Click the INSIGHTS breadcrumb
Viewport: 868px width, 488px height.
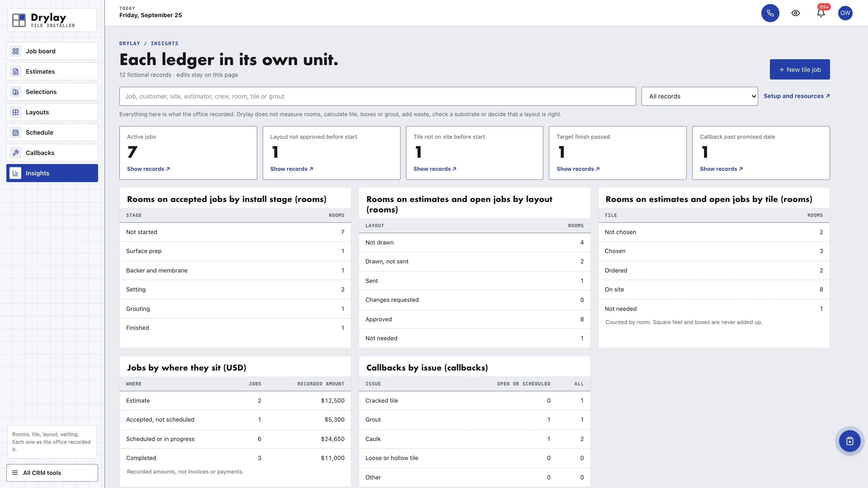(164, 43)
